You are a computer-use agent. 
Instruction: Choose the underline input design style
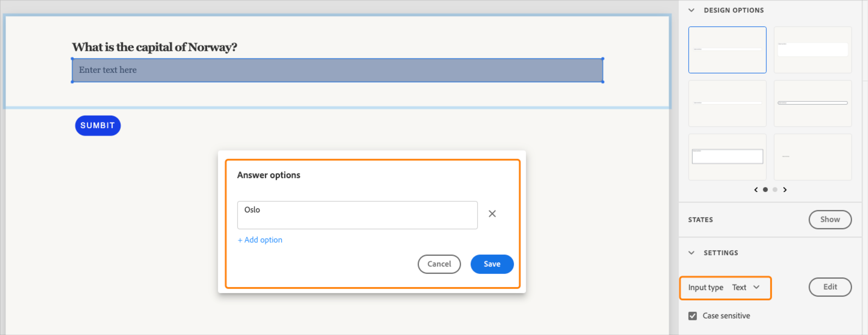[x=727, y=103]
